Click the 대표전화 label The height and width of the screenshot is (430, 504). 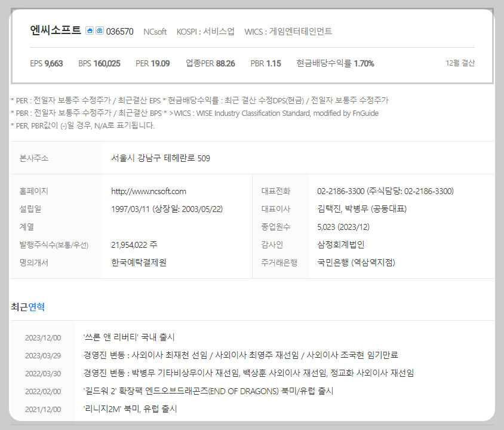[x=276, y=191]
